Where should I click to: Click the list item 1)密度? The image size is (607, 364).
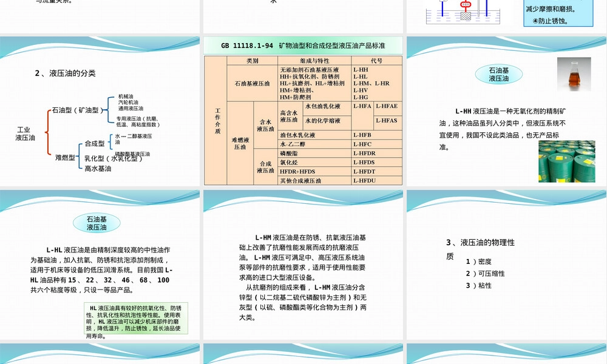click(x=478, y=261)
